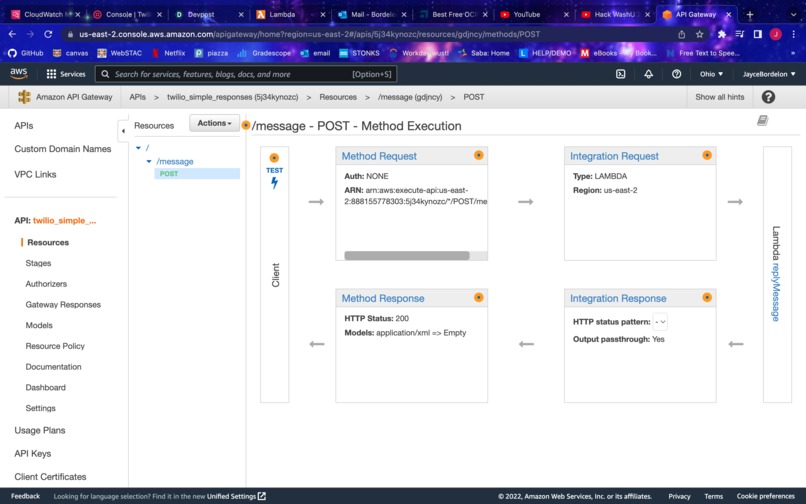
Task: Click twilio_simple_responses breadcrumb
Action: point(232,97)
